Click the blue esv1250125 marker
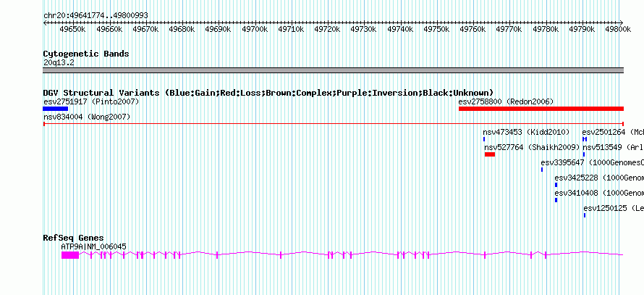Viewport: 644px width, 295px height. click(585, 215)
